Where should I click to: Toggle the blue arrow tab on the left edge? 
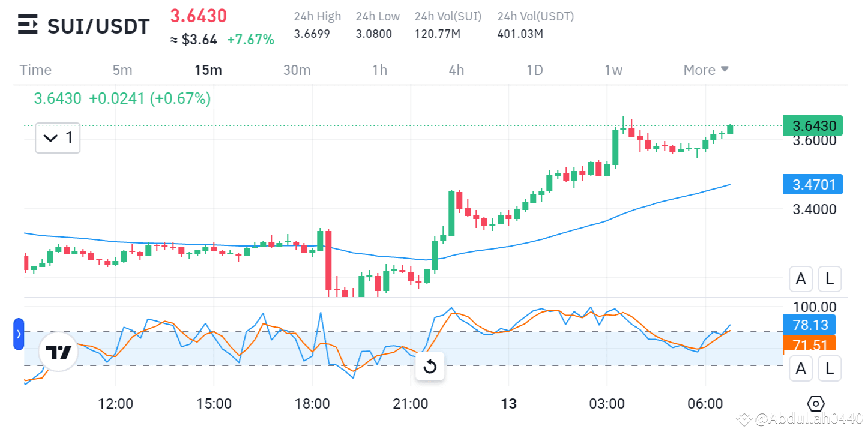coord(19,334)
